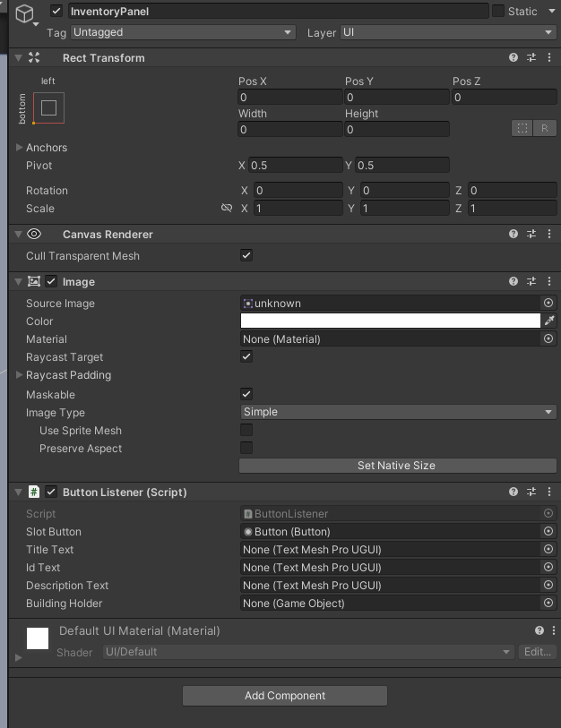Viewport: 561px width, 728px height.
Task: Toggle Cull Transparent Mesh checkbox
Action: click(x=246, y=255)
